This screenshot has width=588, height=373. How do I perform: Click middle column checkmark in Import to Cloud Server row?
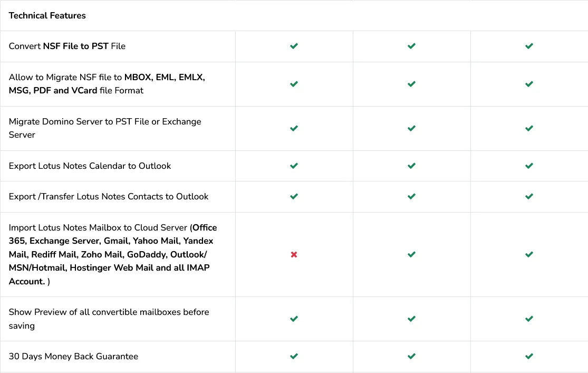coord(411,255)
